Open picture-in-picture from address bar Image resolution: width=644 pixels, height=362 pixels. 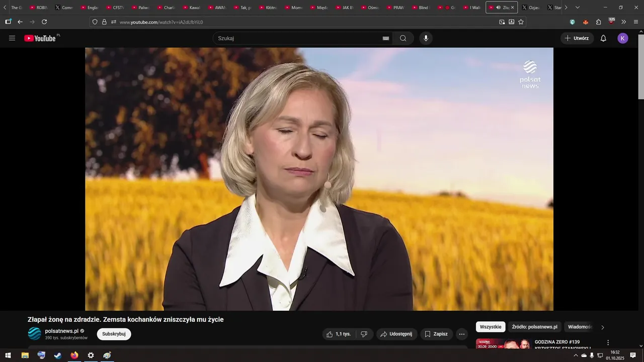502,22
